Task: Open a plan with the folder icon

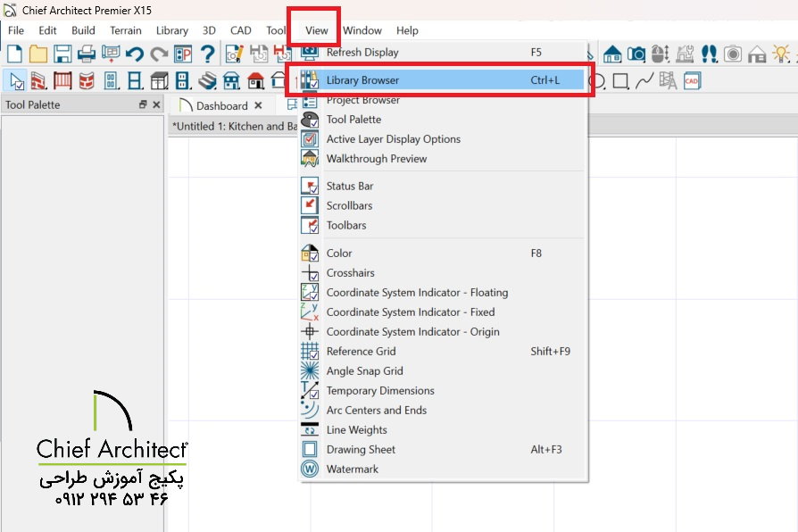Action: pyautogui.click(x=38, y=54)
